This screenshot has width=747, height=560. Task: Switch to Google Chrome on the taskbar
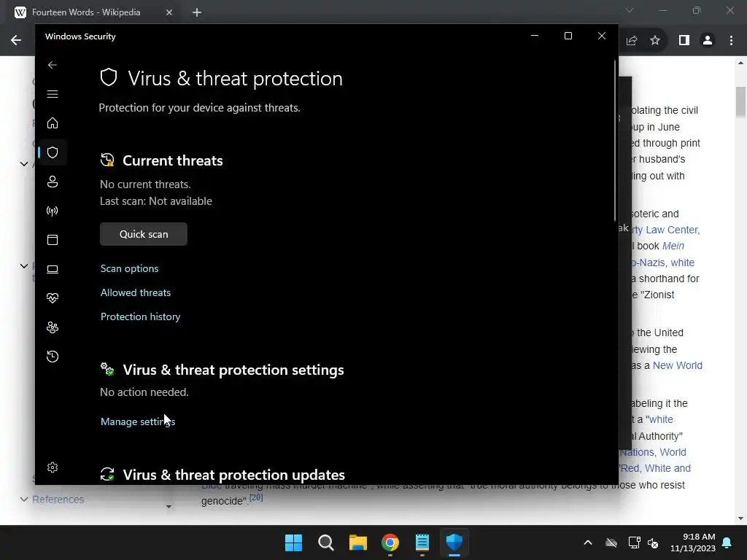[x=390, y=542]
